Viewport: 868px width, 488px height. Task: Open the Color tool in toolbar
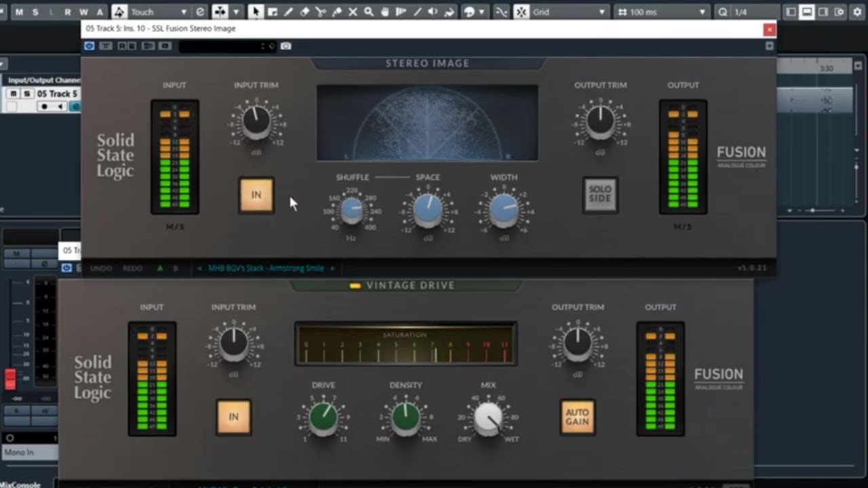[469, 12]
